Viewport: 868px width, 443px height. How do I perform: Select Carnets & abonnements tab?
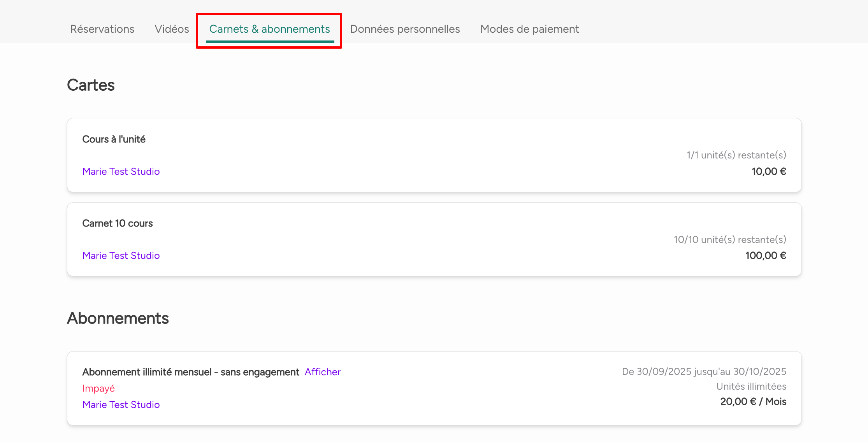pyautogui.click(x=269, y=29)
